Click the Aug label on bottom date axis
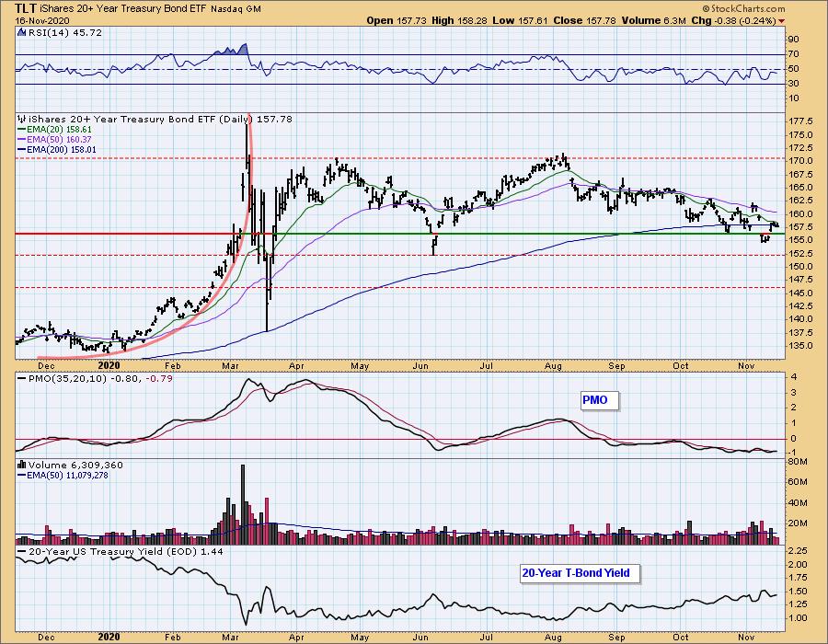828x644 pixels. tap(553, 638)
